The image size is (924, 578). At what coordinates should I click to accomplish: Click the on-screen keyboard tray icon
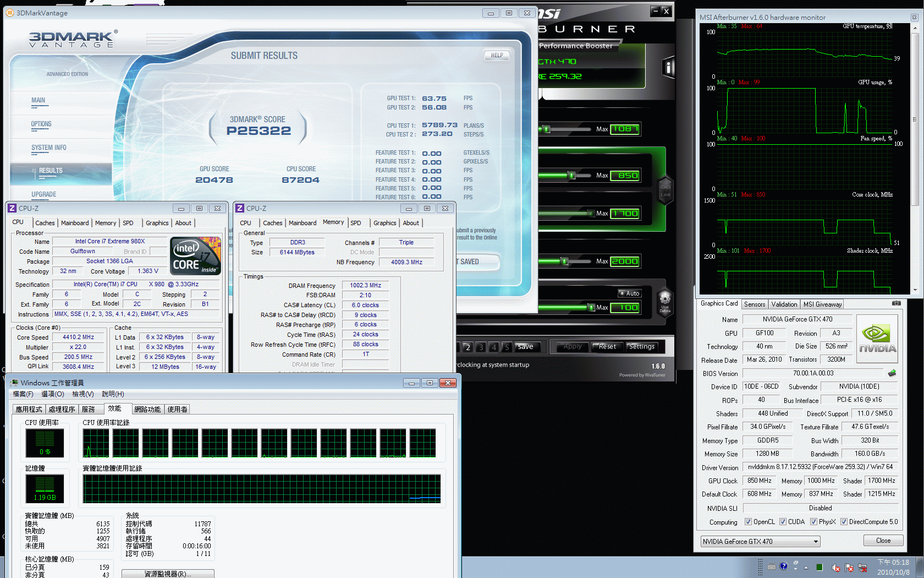(772, 566)
